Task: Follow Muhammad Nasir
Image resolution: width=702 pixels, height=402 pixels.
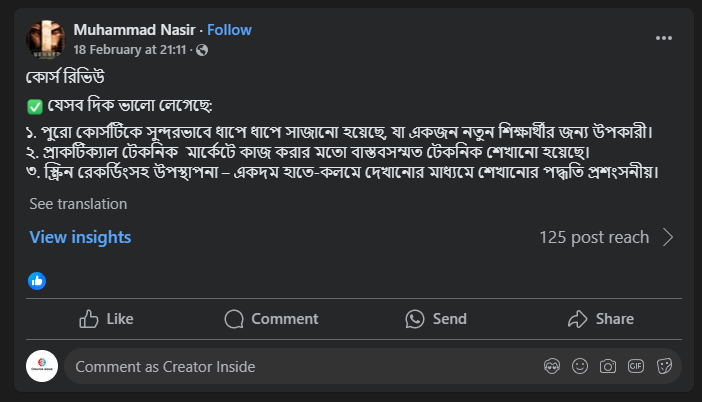Action: 229,30
